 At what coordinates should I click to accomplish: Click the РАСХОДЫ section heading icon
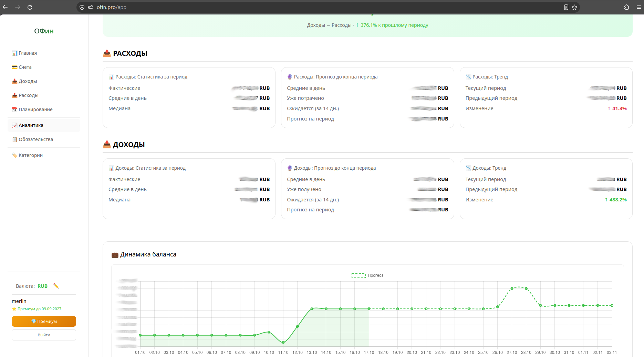coord(107,53)
